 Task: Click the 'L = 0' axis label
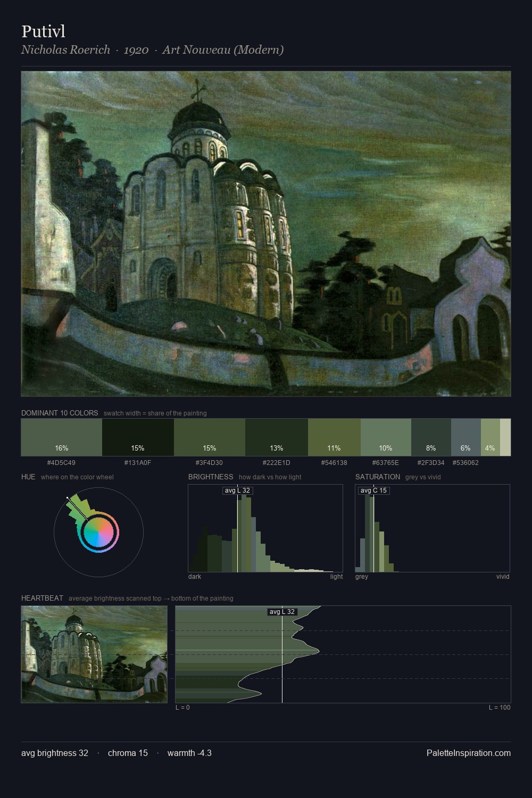pyautogui.click(x=182, y=708)
